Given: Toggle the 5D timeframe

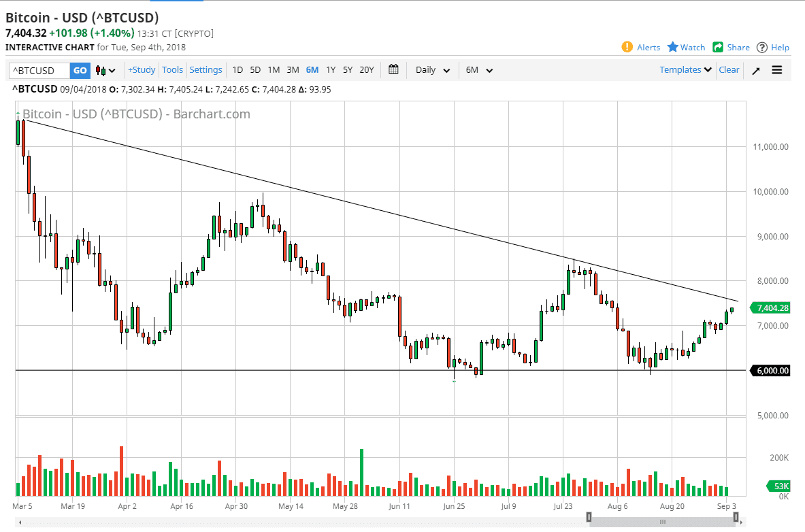Looking at the screenshot, I should click(255, 69).
